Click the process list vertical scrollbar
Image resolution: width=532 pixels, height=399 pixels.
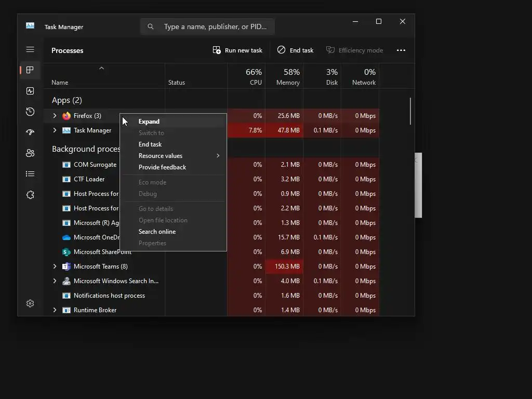point(410,111)
